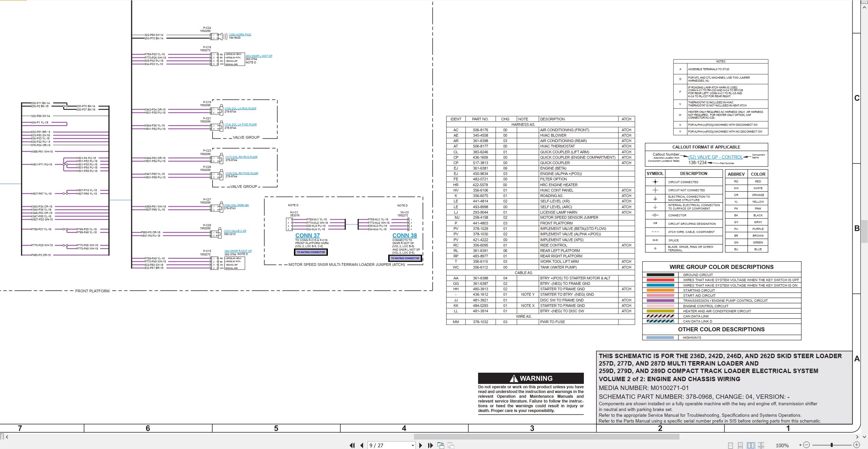Click the GROUND CIRCUIT color swatch
Image resolution: width=868 pixels, height=449 pixels.
660,275
